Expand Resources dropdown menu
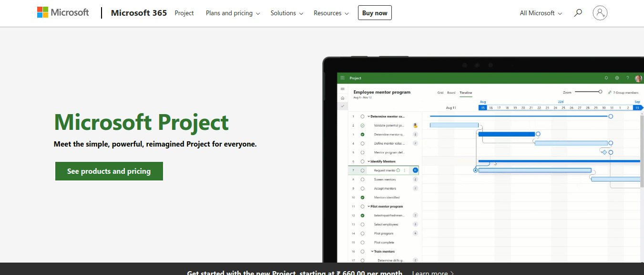Viewport: 644px width, 275px height. point(331,13)
